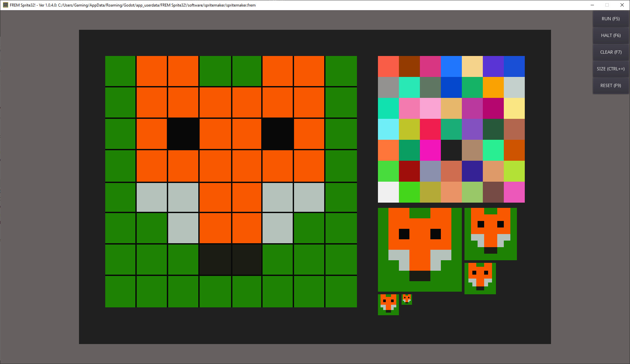Click the FREM Sprite32! title bar icon
630x364 pixels.
[x=5, y=5]
